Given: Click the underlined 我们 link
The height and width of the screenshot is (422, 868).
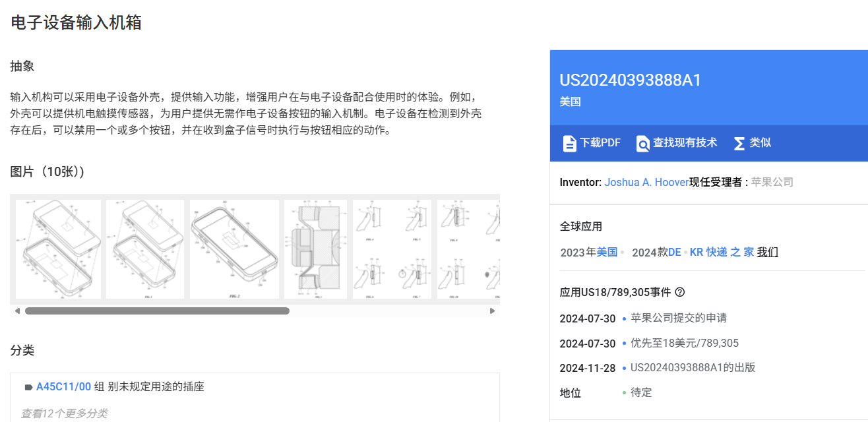Looking at the screenshot, I should [767, 252].
